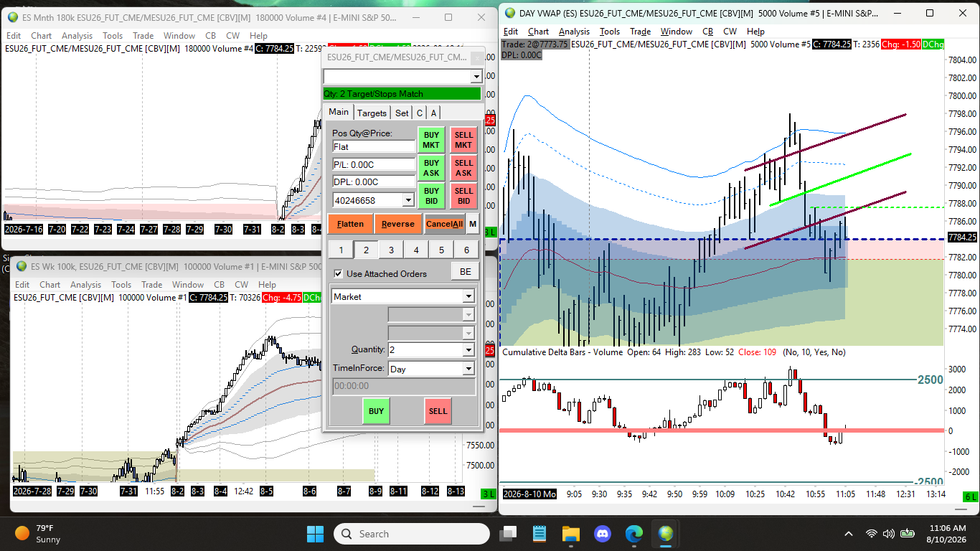Open the CW menu in DAY VWAP window
Viewport: 980px width, 551px height.
tap(730, 32)
